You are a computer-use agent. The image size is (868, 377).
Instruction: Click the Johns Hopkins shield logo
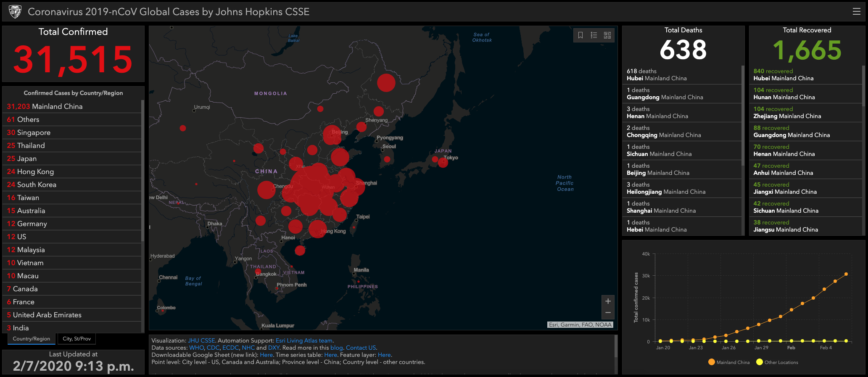15,12
